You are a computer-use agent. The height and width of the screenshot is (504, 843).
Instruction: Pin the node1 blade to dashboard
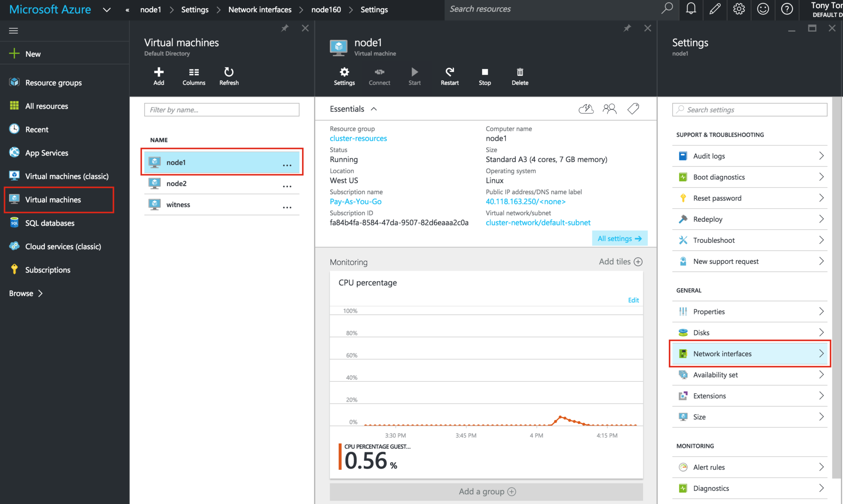coord(627,28)
